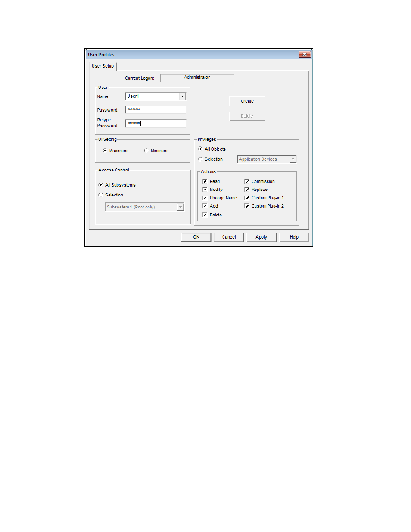This screenshot has height=532, width=411.
Task: Click the Current Logon Administrator field
Action: pyautogui.click(x=197, y=78)
